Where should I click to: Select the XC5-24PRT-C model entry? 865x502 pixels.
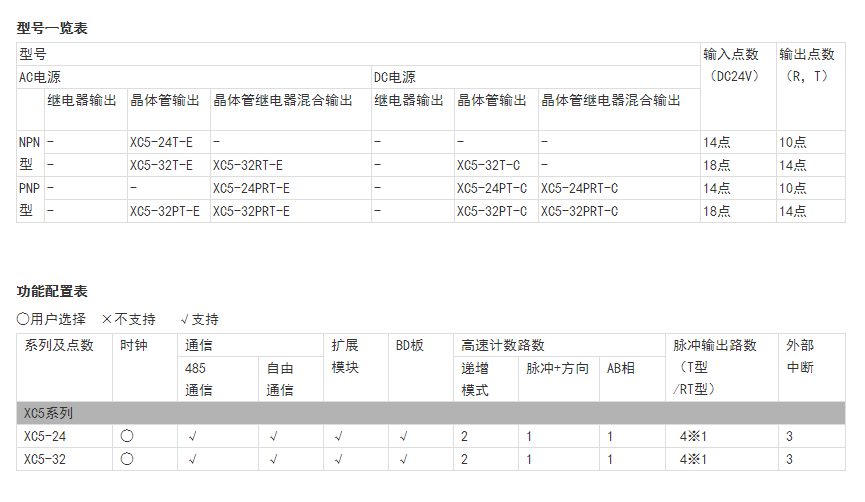click(579, 188)
